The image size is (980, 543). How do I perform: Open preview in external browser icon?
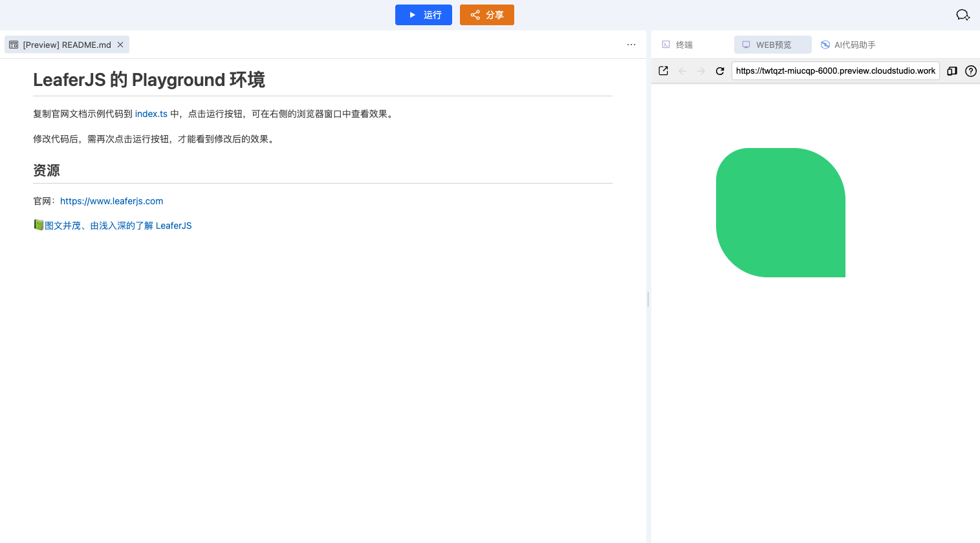[x=663, y=71]
